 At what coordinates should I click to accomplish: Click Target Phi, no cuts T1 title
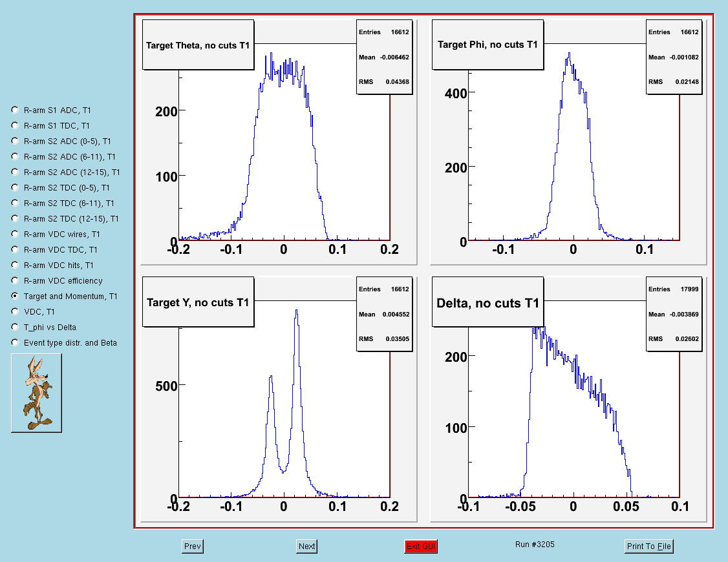pyautogui.click(x=487, y=45)
